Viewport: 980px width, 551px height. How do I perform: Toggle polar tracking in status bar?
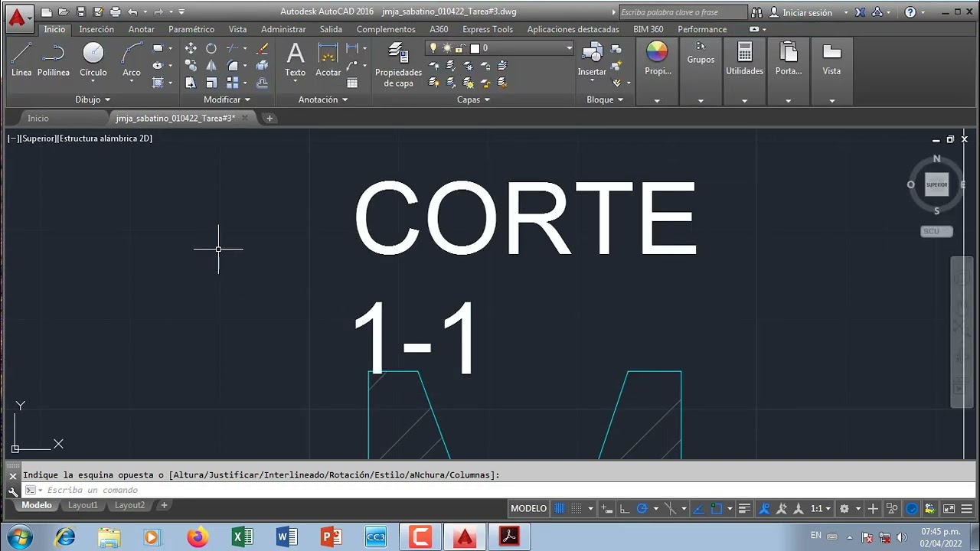(642, 509)
